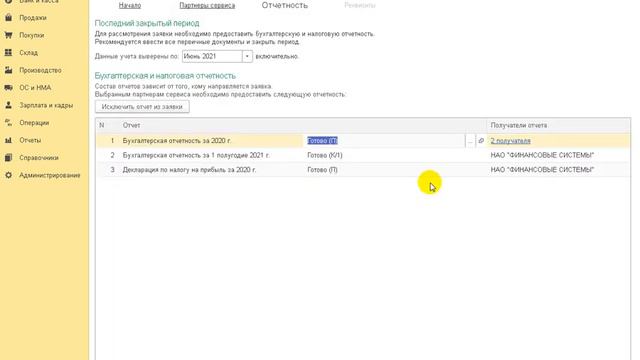Click the Готово (К/1) status cell
The image size is (640, 360).
[x=324, y=156]
